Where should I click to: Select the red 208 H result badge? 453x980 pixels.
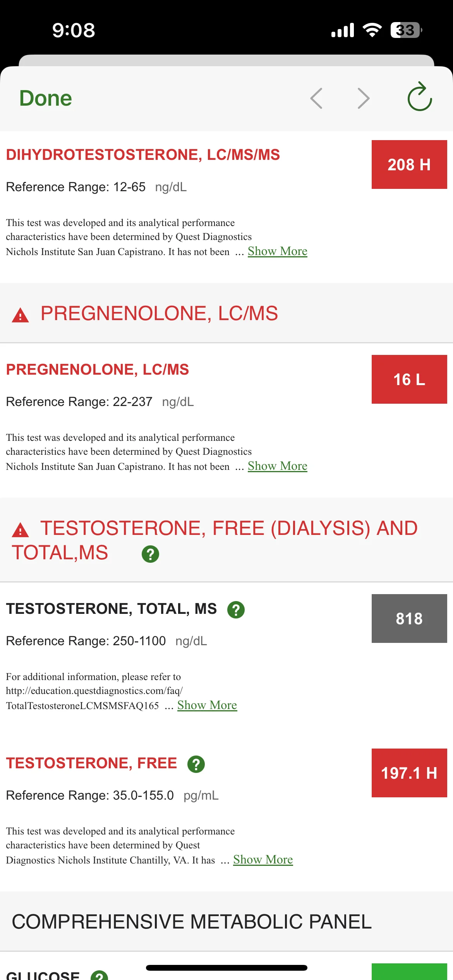point(409,164)
